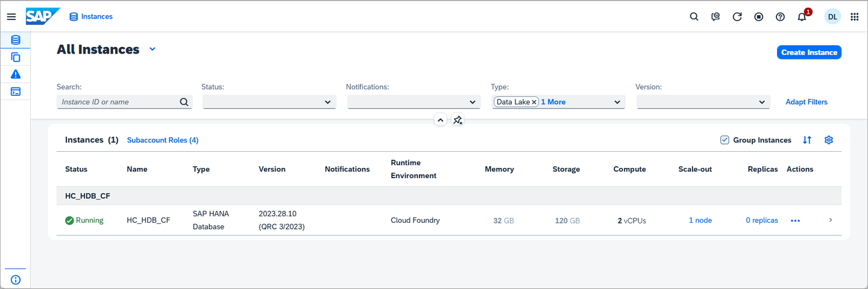
Task: Click the 32 GB memory value
Action: pyautogui.click(x=503, y=221)
